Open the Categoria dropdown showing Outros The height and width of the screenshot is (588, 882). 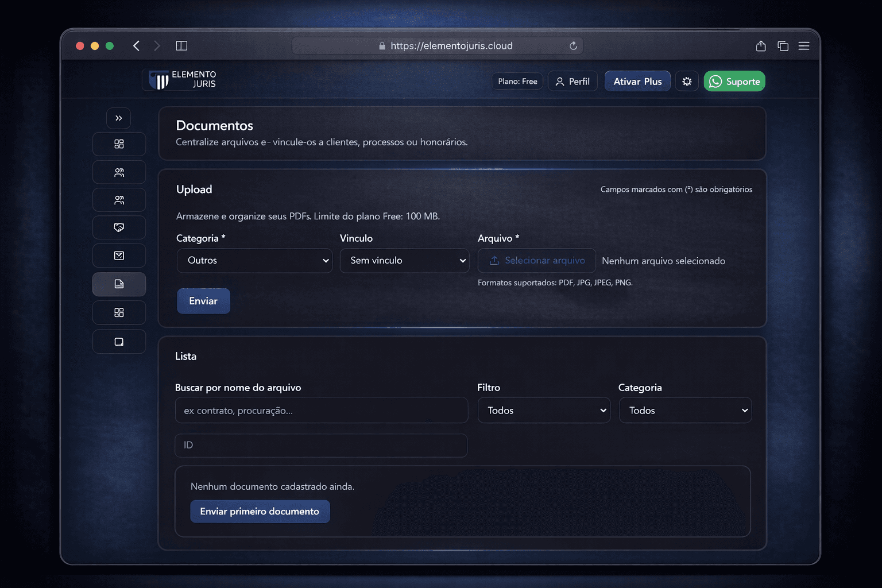click(254, 260)
